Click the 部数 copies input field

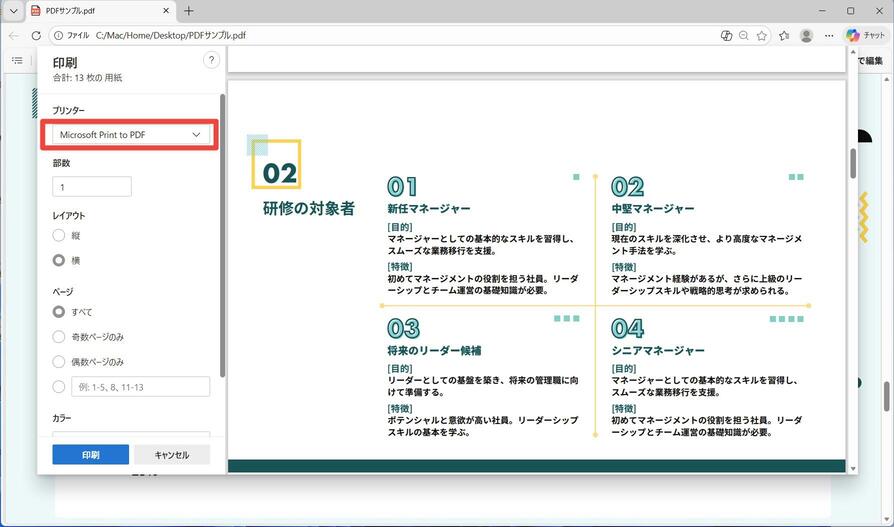pyautogui.click(x=92, y=187)
